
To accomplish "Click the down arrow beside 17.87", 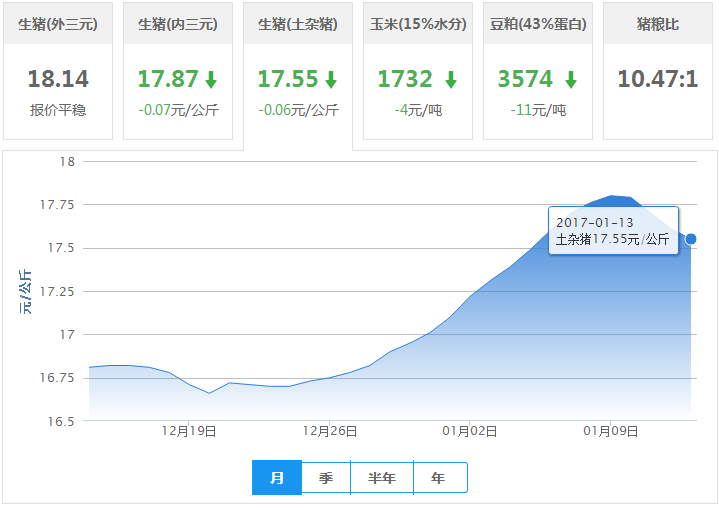I will 211,79.
